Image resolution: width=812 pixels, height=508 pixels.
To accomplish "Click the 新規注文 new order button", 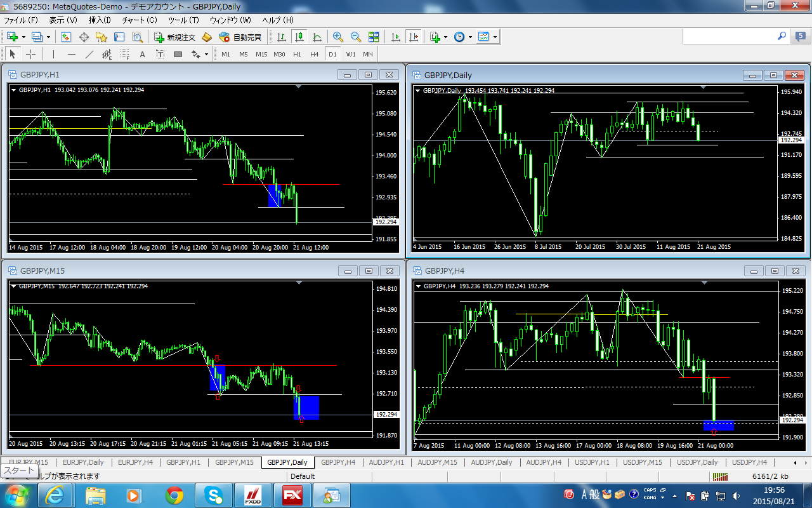I will tap(176, 37).
